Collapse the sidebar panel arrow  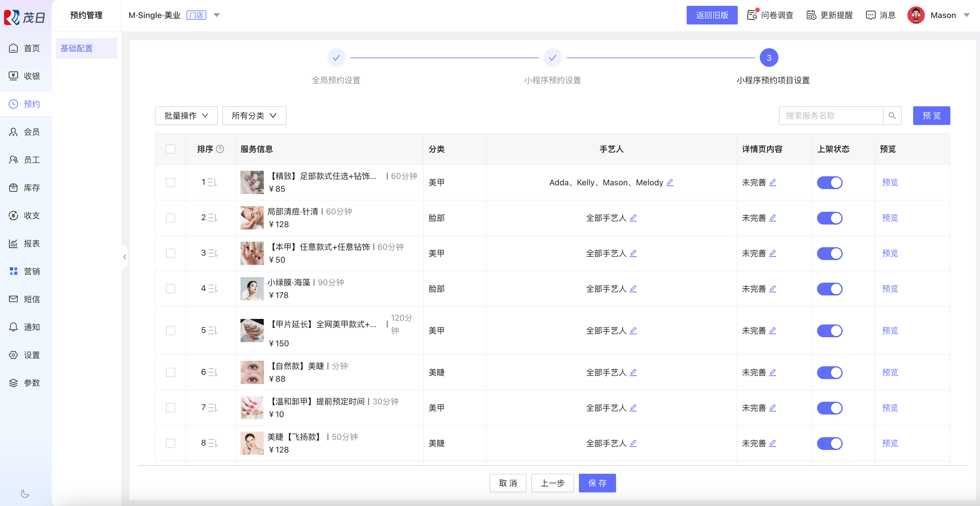(x=124, y=257)
